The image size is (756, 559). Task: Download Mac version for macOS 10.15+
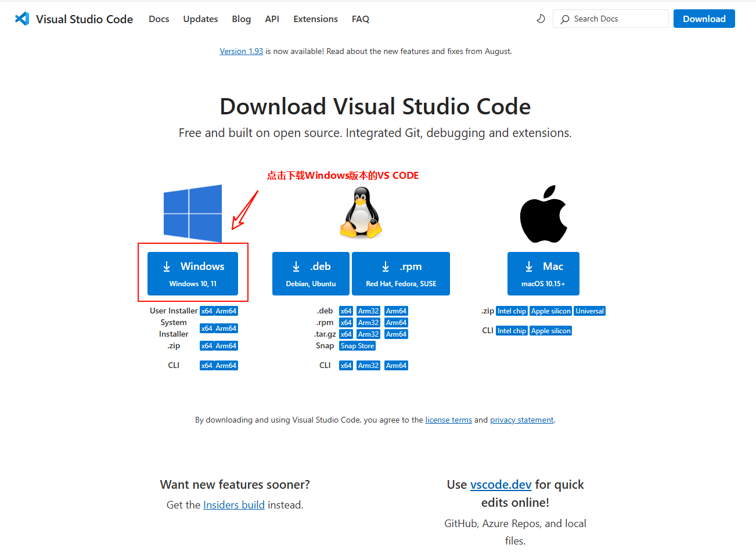543,273
